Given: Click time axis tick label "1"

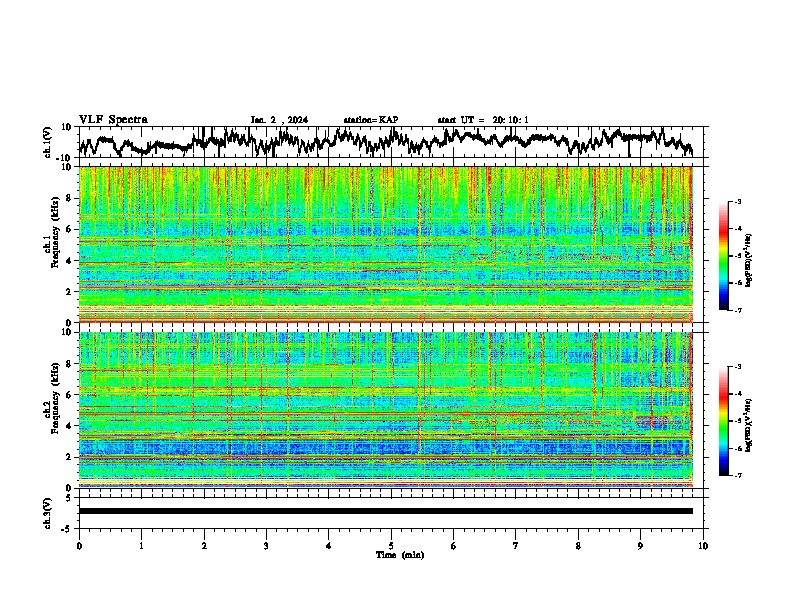Looking at the screenshot, I should [x=141, y=546].
